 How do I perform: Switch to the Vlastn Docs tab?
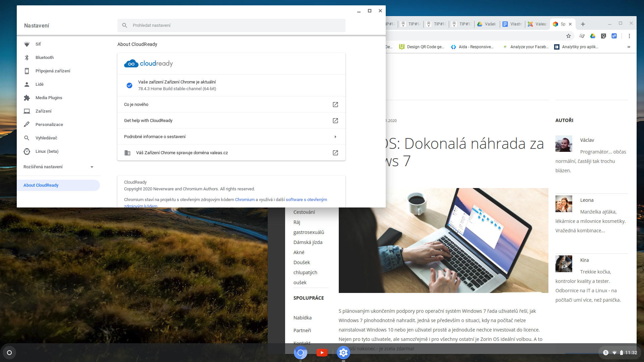click(512, 24)
